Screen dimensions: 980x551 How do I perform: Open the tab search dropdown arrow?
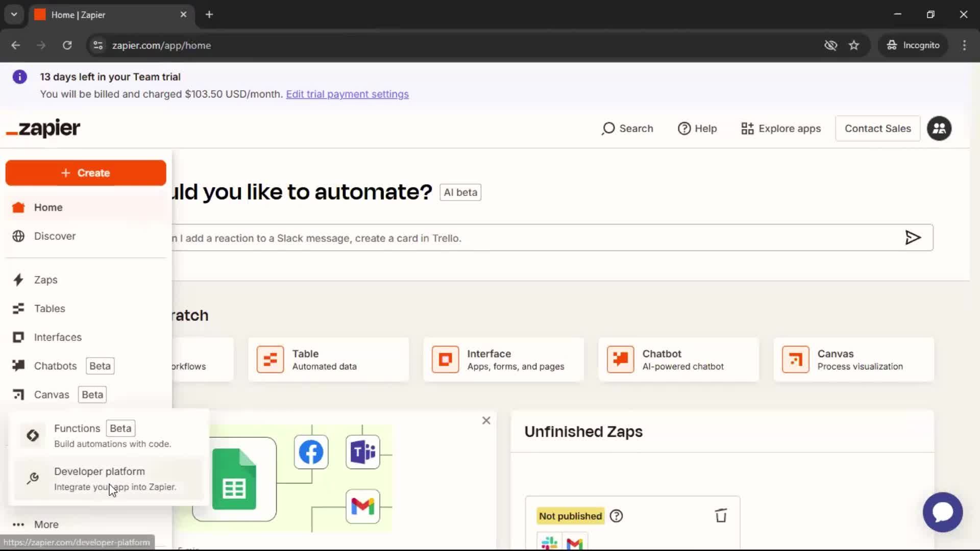14,15
